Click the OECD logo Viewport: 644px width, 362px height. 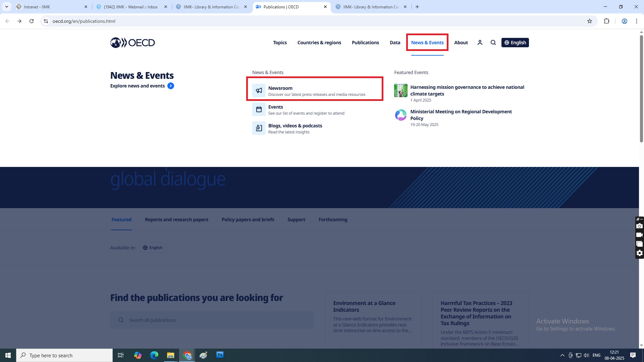point(132,43)
